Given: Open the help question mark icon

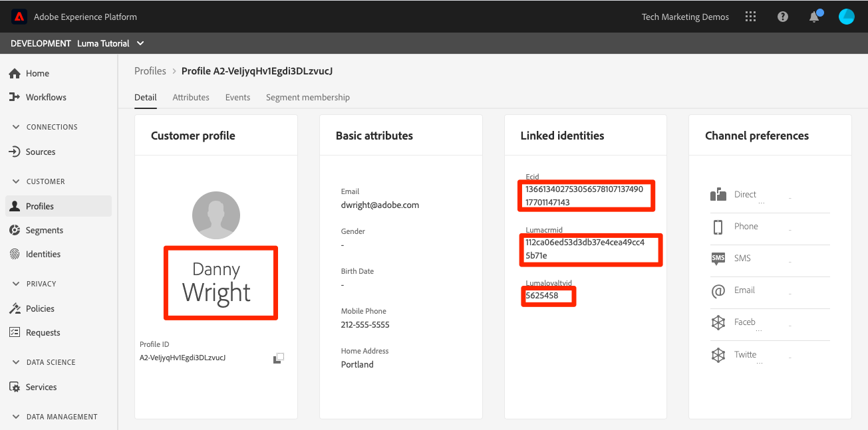Looking at the screenshot, I should [783, 17].
